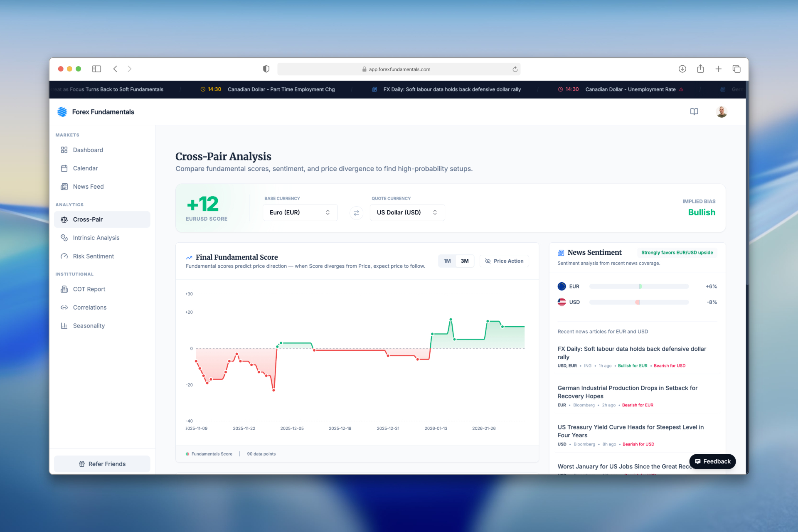Toggle Safari sidebar panel icon
The image size is (798, 532).
click(x=96, y=69)
